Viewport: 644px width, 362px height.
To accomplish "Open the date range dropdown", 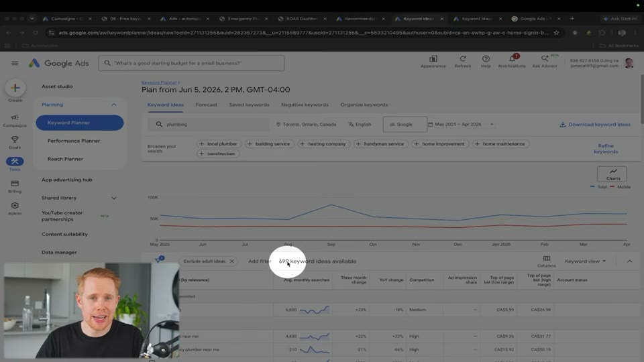I will pyautogui.click(x=460, y=125).
